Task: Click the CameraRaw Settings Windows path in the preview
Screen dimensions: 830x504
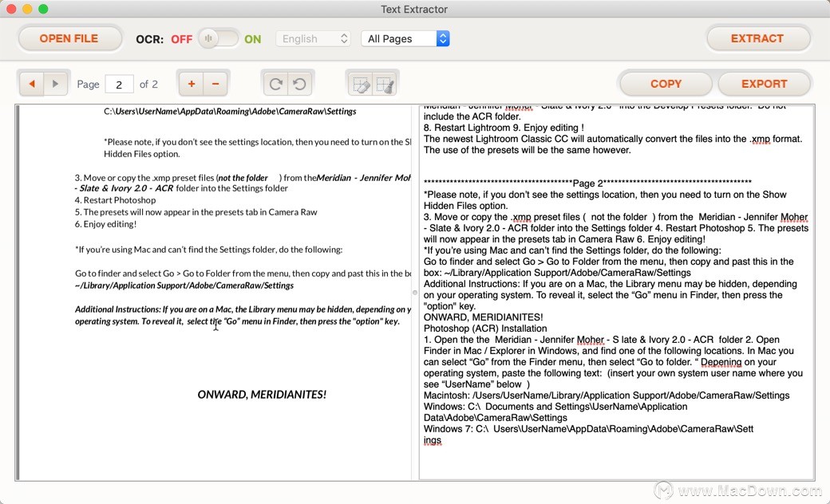Action: [231, 111]
